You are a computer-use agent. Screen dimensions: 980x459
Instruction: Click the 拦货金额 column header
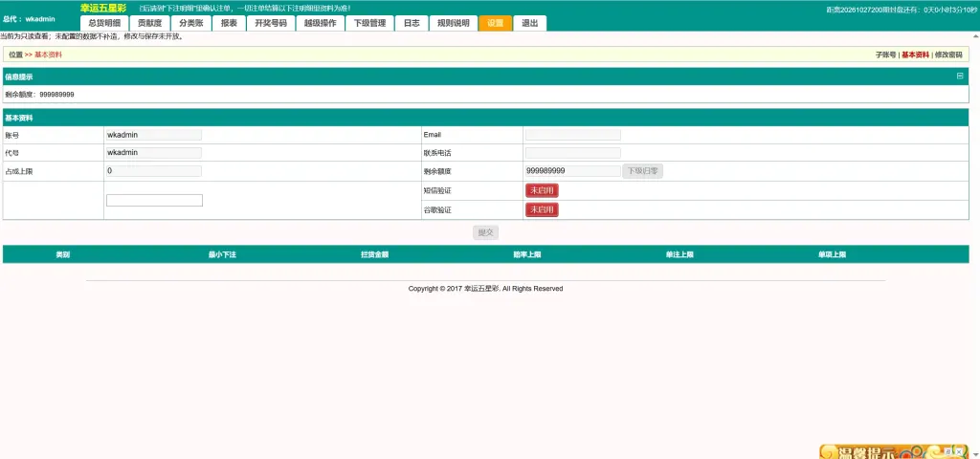point(374,254)
